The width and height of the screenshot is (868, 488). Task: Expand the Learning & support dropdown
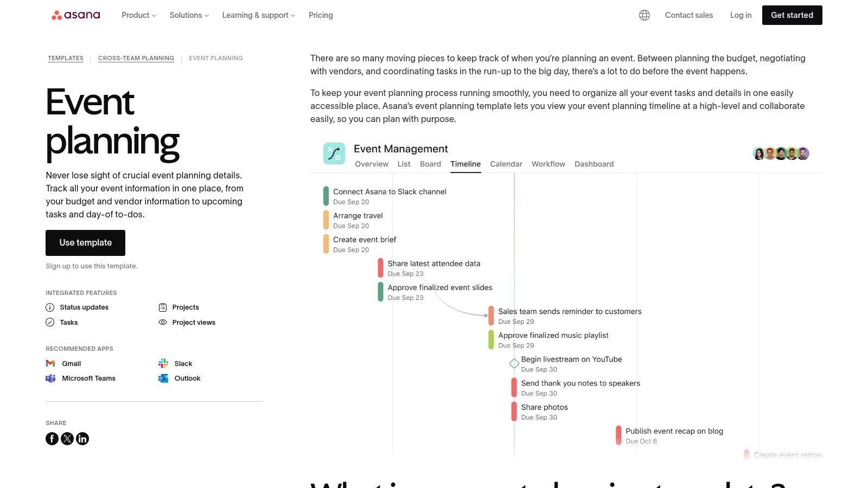coord(258,15)
